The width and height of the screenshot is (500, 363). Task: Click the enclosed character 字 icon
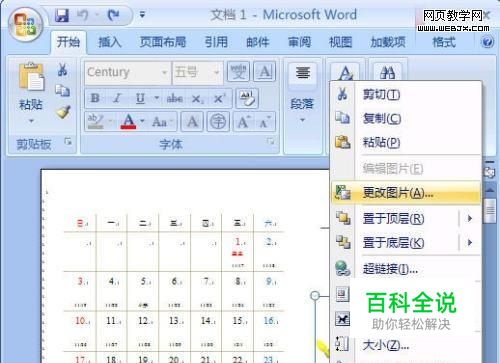[x=218, y=122]
